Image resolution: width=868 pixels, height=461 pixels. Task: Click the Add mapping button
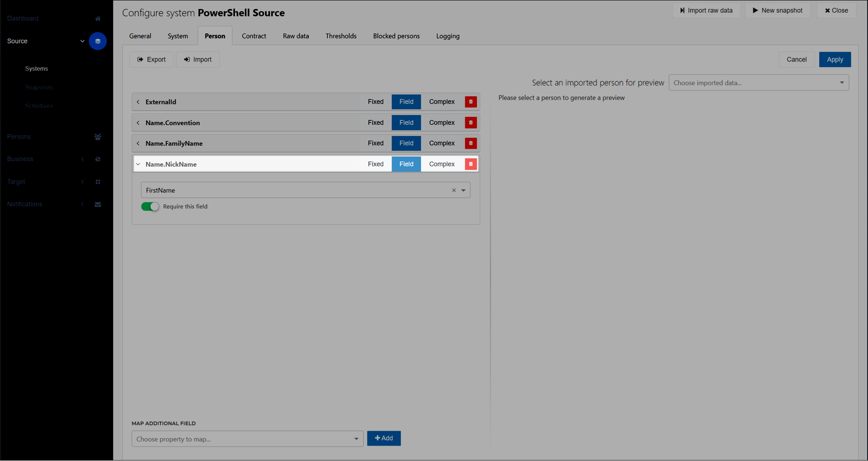pyautogui.click(x=384, y=438)
